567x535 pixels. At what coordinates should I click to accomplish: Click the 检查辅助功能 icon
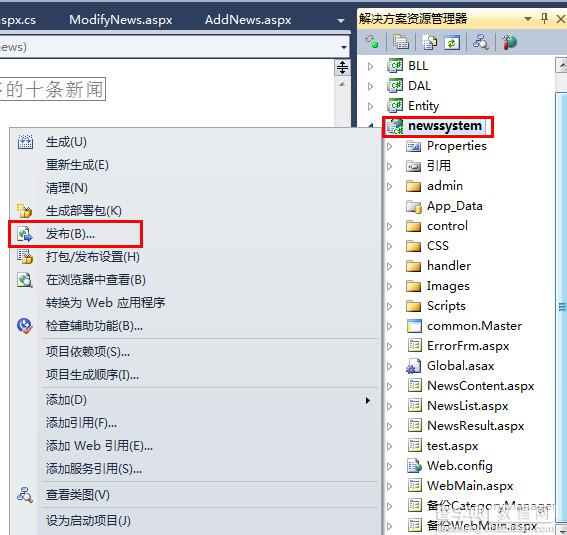[x=25, y=326]
